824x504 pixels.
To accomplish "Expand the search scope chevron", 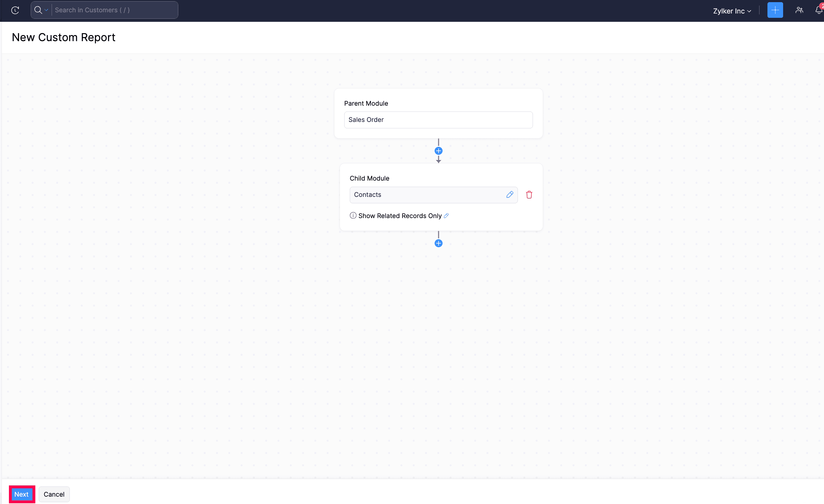I will coord(46,10).
